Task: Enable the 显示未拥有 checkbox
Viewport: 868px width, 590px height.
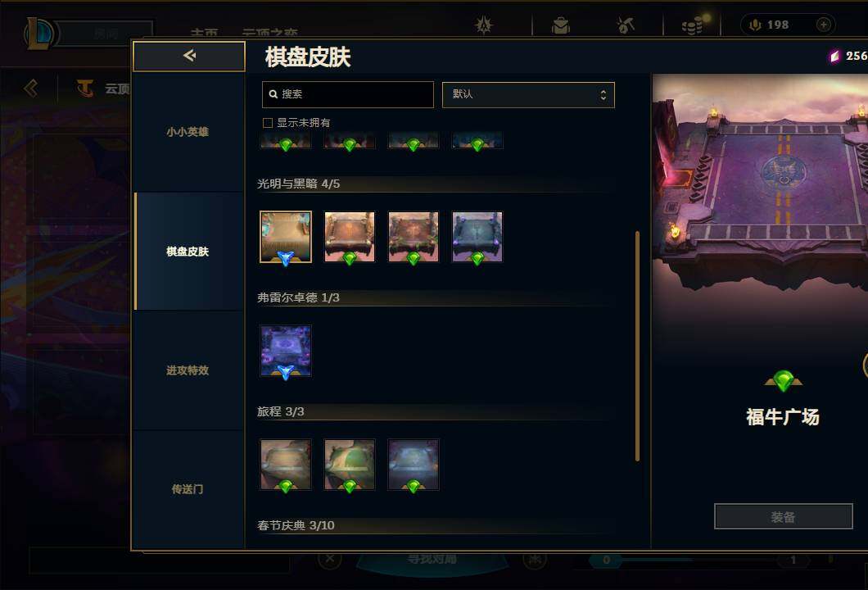Action: click(268, 123)
